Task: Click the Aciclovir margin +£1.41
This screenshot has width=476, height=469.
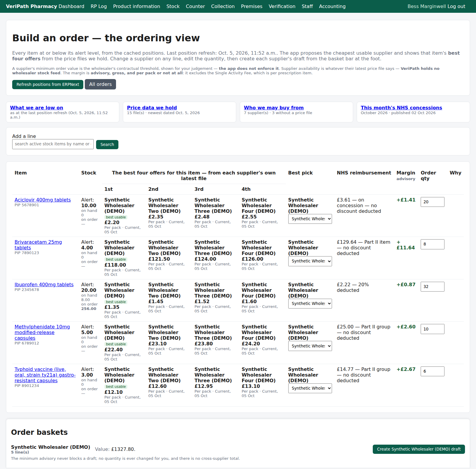Action: pyautogui.click(x=406, y=200)
